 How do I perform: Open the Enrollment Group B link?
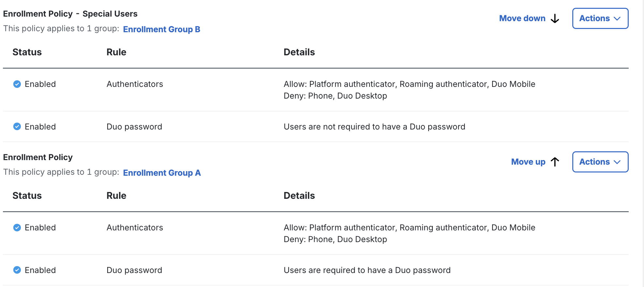coord(161,29)
